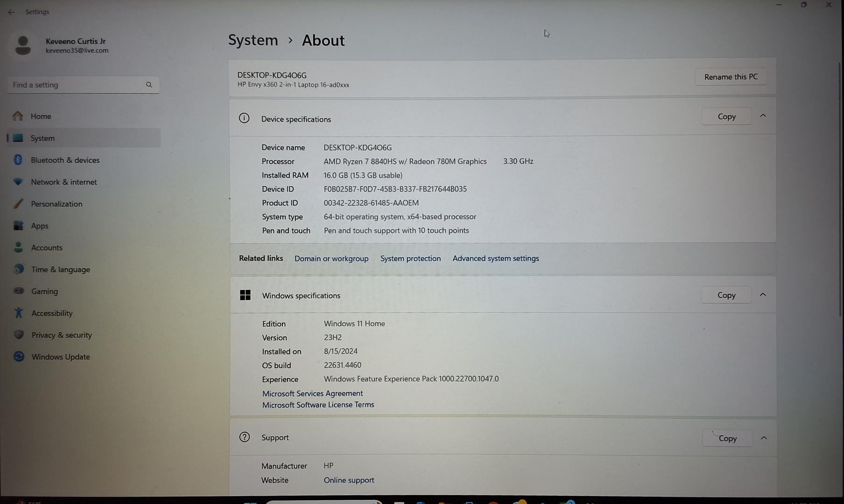Collapse the Windows specifications section
Image resolution: width=844 pixels, height=504 pixels.
[x=763, y=295]
